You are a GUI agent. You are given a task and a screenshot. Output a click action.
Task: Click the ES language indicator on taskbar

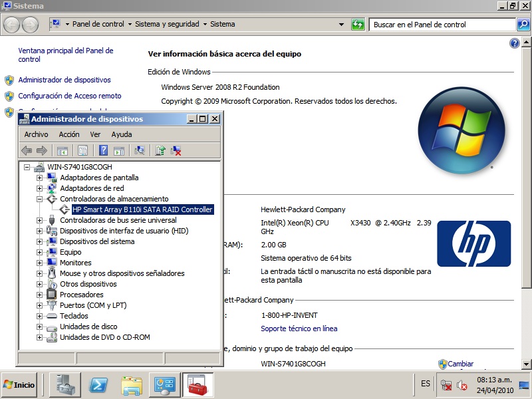[426, 384]
